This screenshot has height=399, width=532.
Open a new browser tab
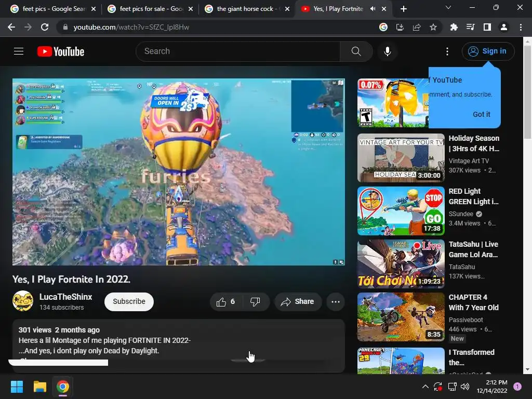pyautogui.click(x=403, y=9)
